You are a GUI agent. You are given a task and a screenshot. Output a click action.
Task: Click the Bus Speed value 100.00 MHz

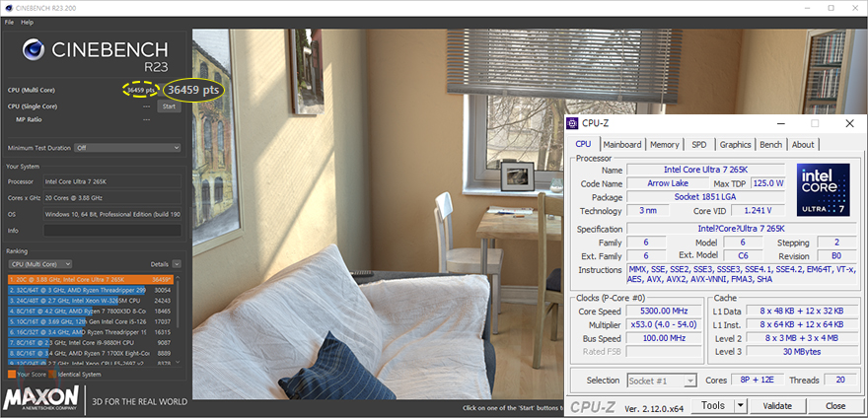[x=664, y=338]
